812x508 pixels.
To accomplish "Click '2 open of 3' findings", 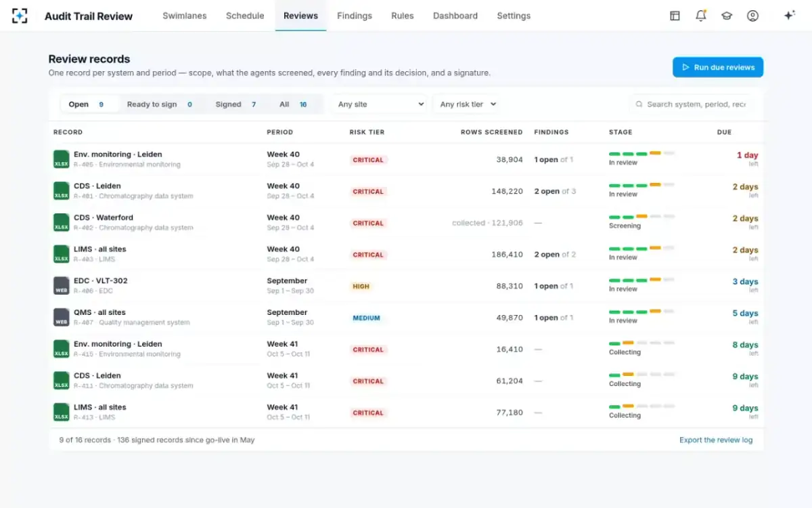I will pyautogui.click(x=555, y=192).
